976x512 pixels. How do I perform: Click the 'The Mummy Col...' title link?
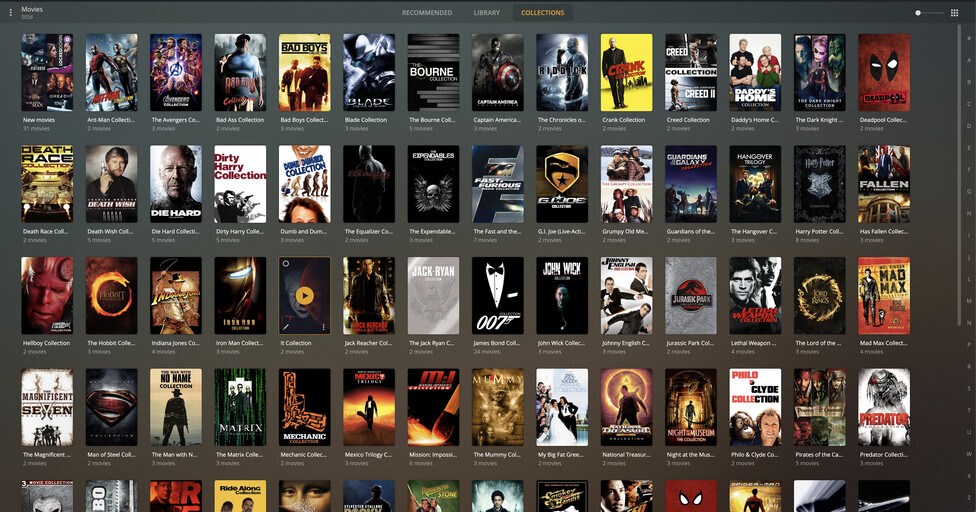pyautogui.click(x=497, y=455)
